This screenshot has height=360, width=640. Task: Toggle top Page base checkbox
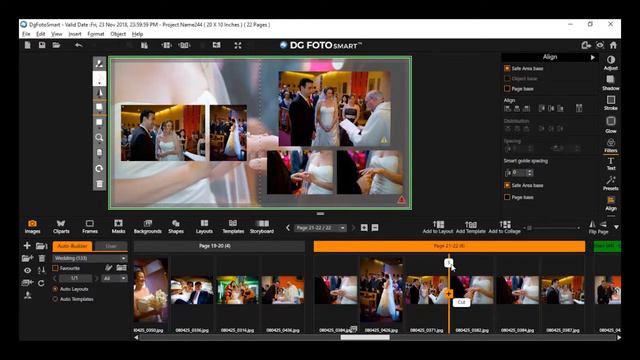coord(507,89)
